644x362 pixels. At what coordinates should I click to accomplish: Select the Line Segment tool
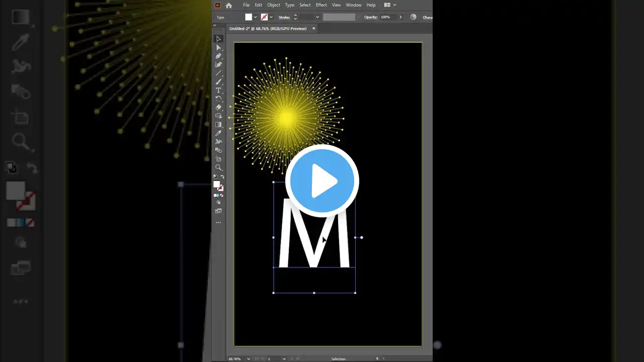[x=218, y=73]
